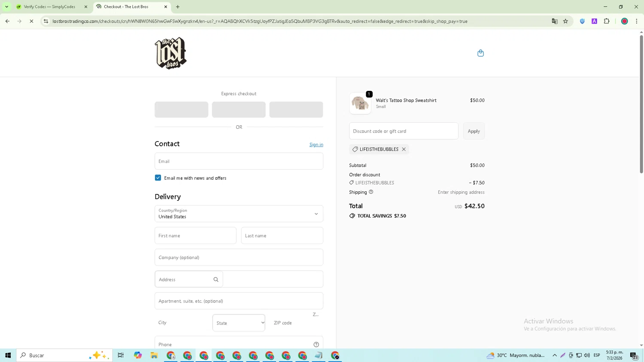The width and height of the screenshot is (644, 362).
Task: Click the USD $42.50 total amount
Action: 470,206
